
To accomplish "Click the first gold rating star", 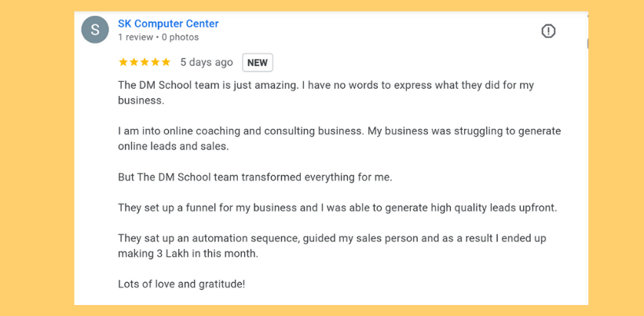I will [x=123, y=62].
